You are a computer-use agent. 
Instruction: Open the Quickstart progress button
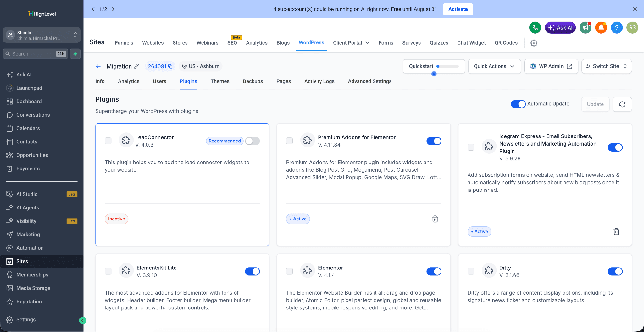tap(434, 66)
